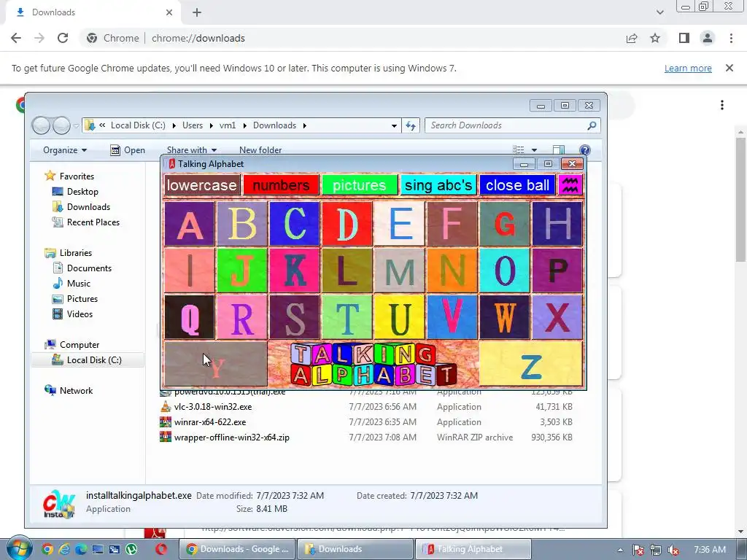Click the magenta squiggle button
Viewport: 747px width, 560px height.
click(x=570, y=184)
